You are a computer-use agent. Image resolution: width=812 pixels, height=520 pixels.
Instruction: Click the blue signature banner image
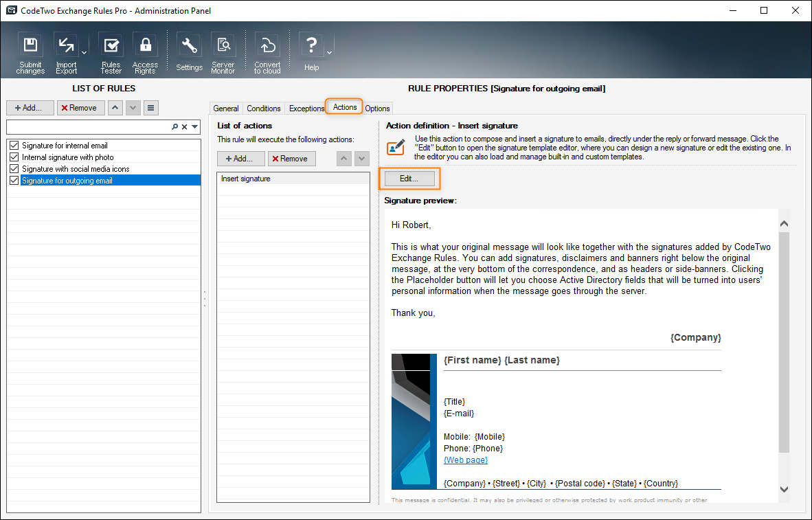(414, 422)
